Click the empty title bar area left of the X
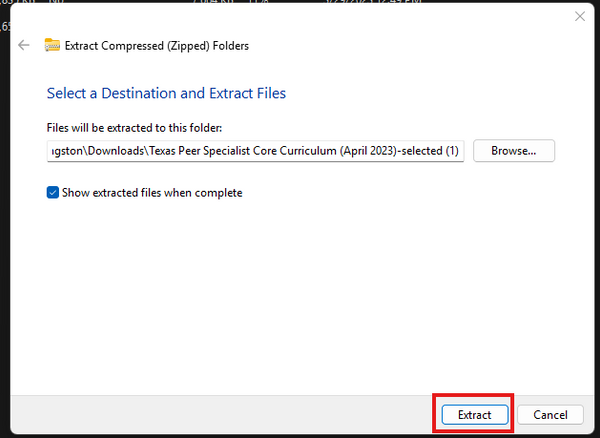The image size is (600, 438). pyautogui.click(x=300, y=17)
